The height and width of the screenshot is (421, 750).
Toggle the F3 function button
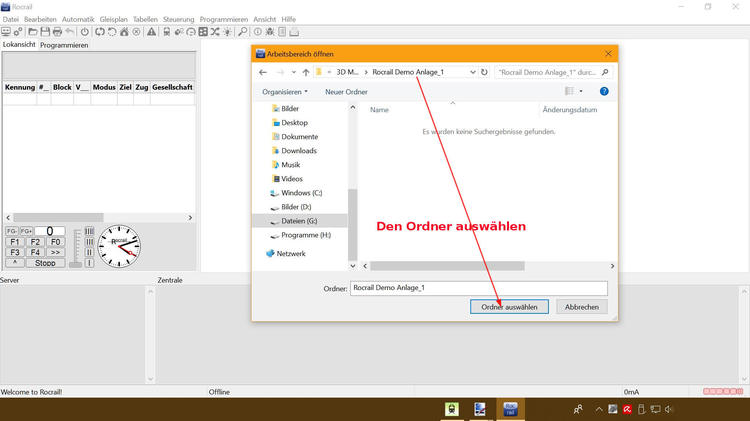click(x=15, y=252)
